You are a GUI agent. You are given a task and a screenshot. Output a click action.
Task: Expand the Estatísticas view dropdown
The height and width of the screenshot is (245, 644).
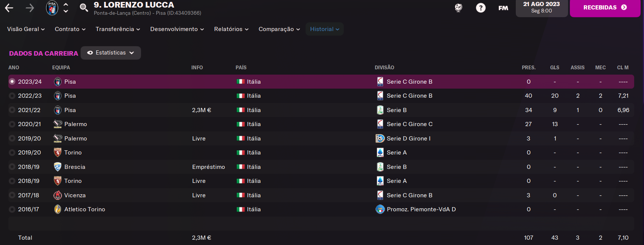click(x=111, y=53)
